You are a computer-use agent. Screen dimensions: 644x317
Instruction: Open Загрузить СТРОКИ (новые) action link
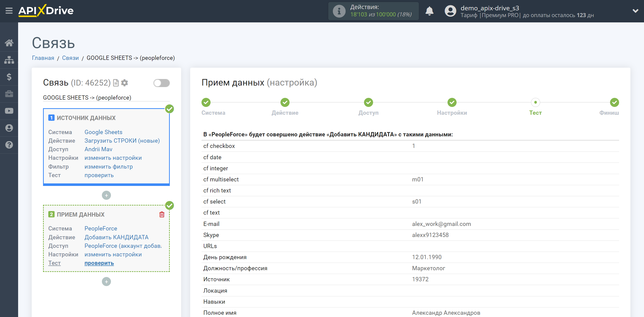[x=122, y=141]
